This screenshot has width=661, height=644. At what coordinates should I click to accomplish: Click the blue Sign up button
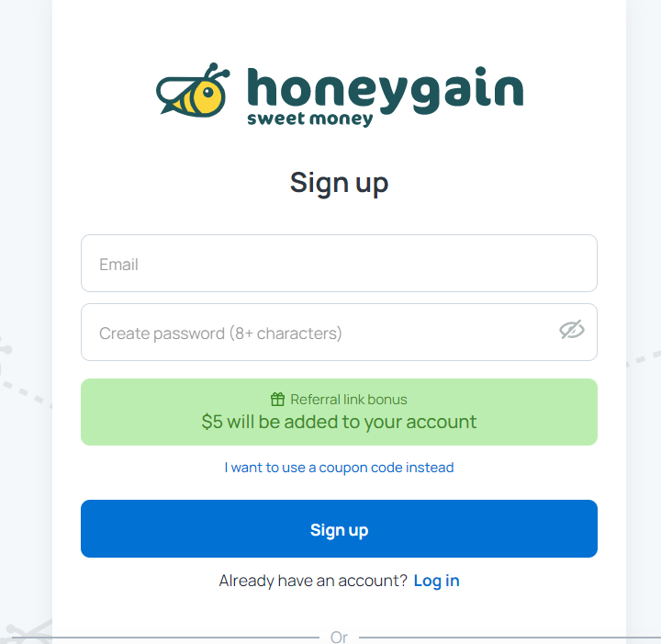click(x=339, y=528)
